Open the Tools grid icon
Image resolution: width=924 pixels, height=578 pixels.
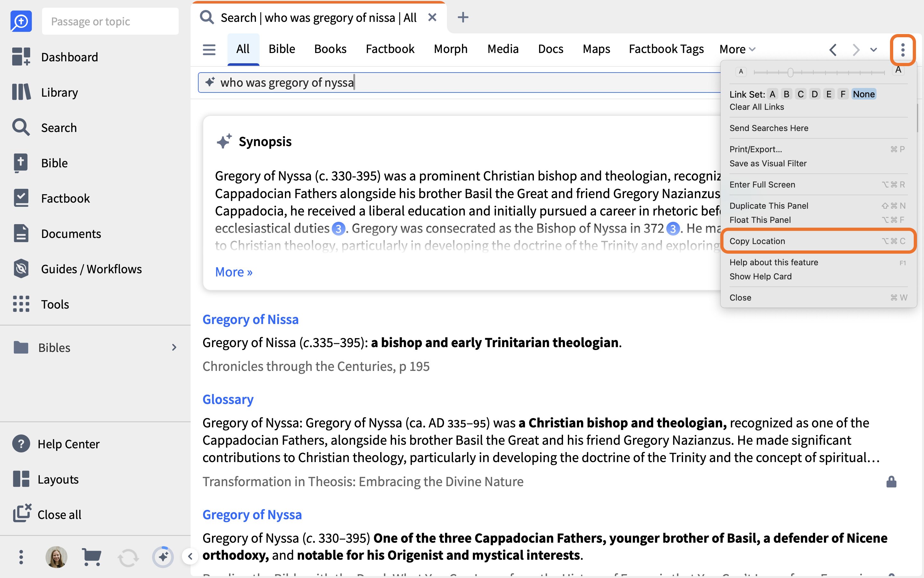pyautogui.click(x=21, y=304)
